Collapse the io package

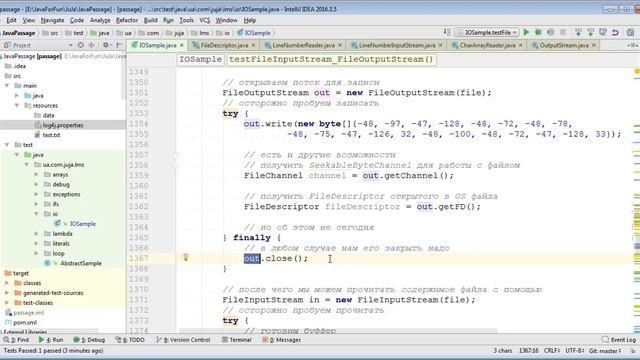36,214
